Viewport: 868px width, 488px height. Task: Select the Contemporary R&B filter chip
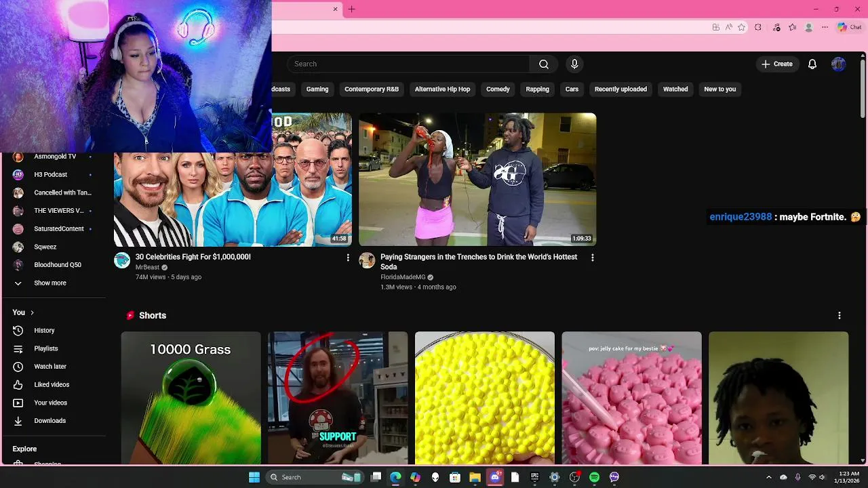(372, 89)
